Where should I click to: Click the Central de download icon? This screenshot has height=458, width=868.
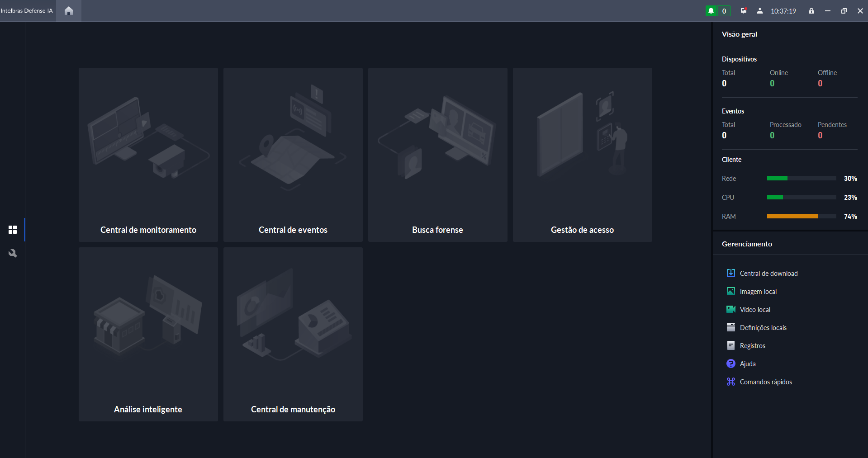(x=730, y=273)
